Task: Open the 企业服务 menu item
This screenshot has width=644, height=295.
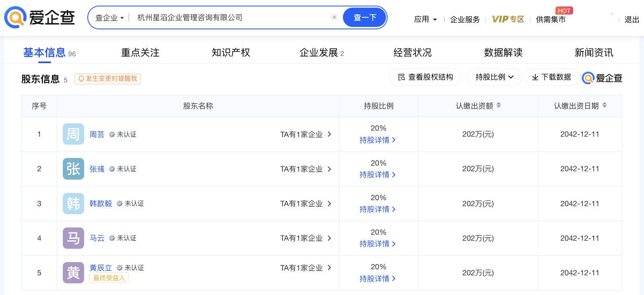Action: [x=465, y=19]
